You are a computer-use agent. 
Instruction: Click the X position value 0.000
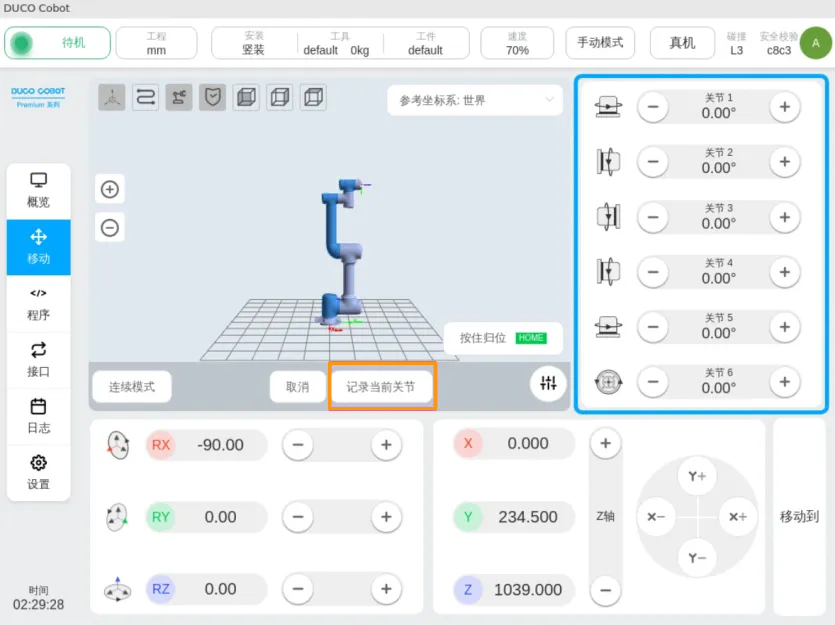click(x=528, y=443)
